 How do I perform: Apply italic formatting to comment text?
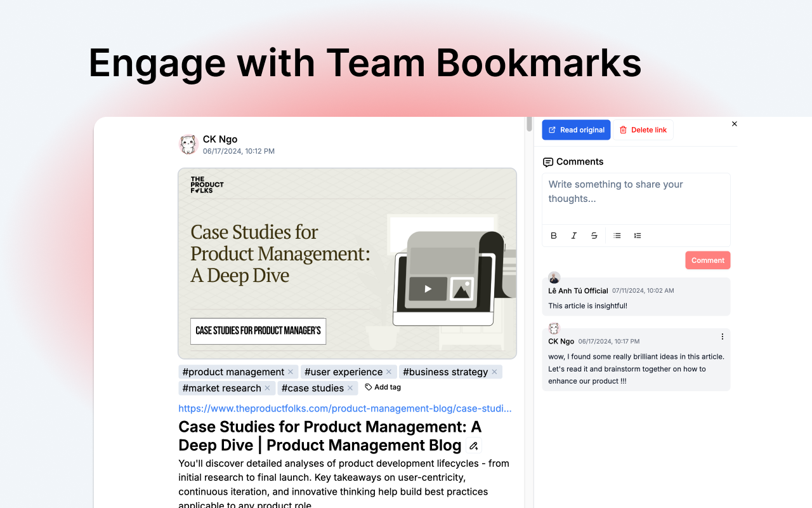573,235
